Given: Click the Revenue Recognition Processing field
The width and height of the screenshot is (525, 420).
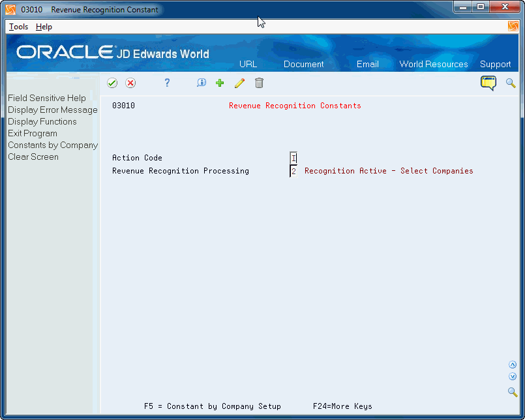Looking at the screenshot, I should [x=293, y=171].
